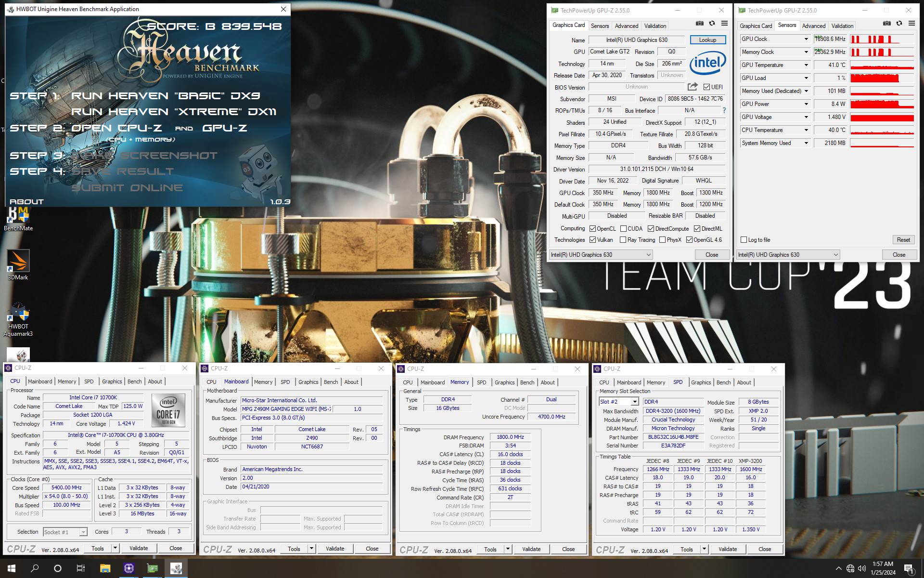Open GPU Temperature sensor dropdown
Screen dimensions: 924x578
(806, 65)
